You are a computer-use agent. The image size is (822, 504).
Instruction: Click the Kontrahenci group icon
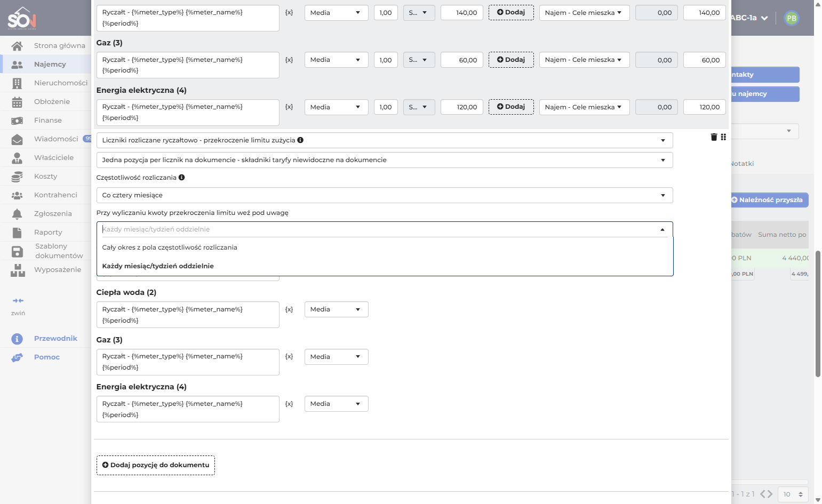point(17,195)
